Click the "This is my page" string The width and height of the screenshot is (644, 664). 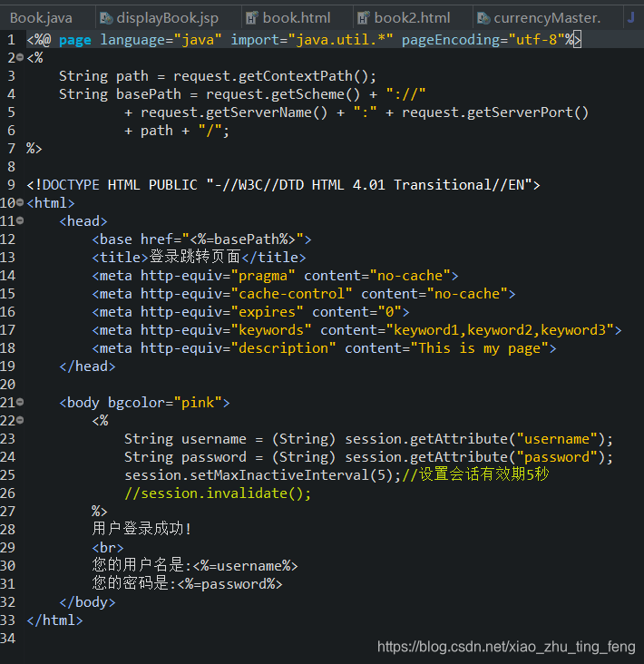coord(480,348)
